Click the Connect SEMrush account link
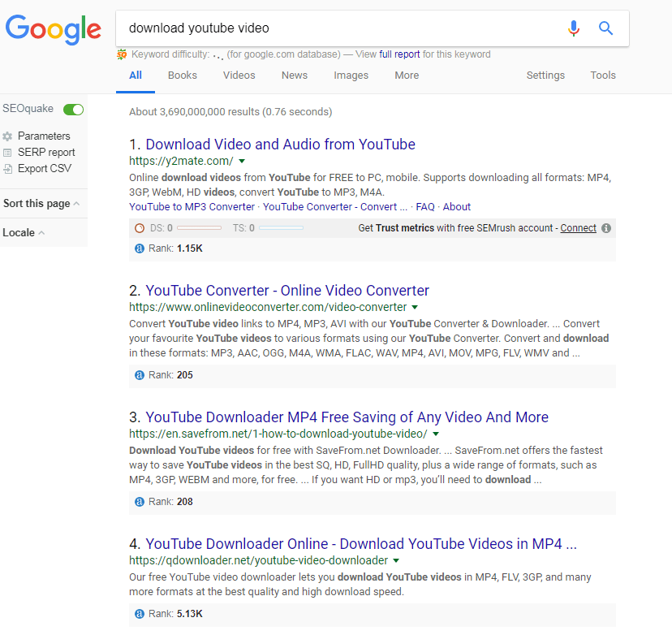The image size is (672, 635). [x=578, y=228]
